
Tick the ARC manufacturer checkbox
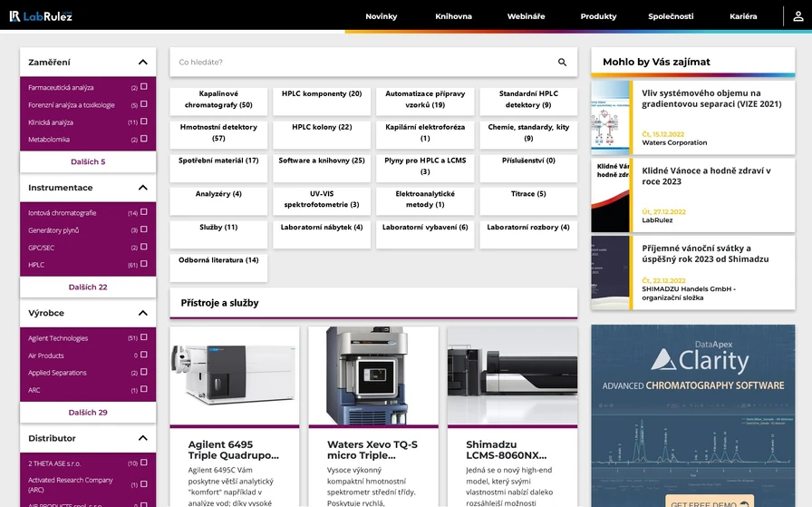144,389
